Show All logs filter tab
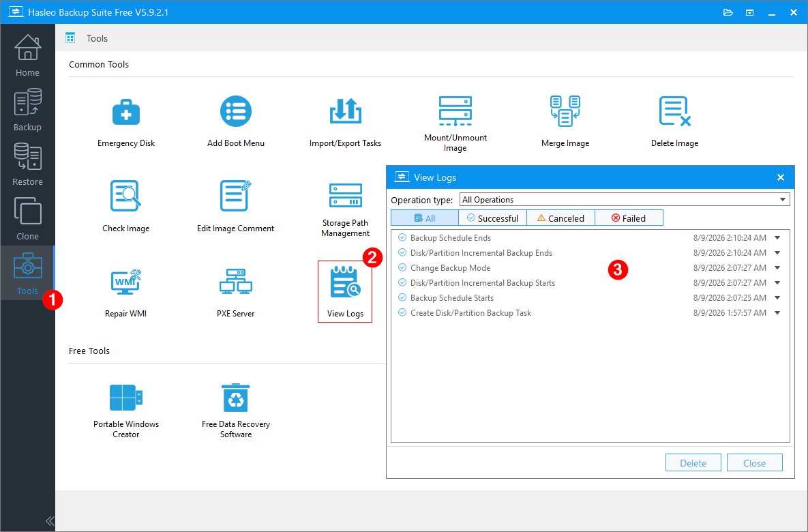Screen dimensions: 808x532 pos(425,218)
